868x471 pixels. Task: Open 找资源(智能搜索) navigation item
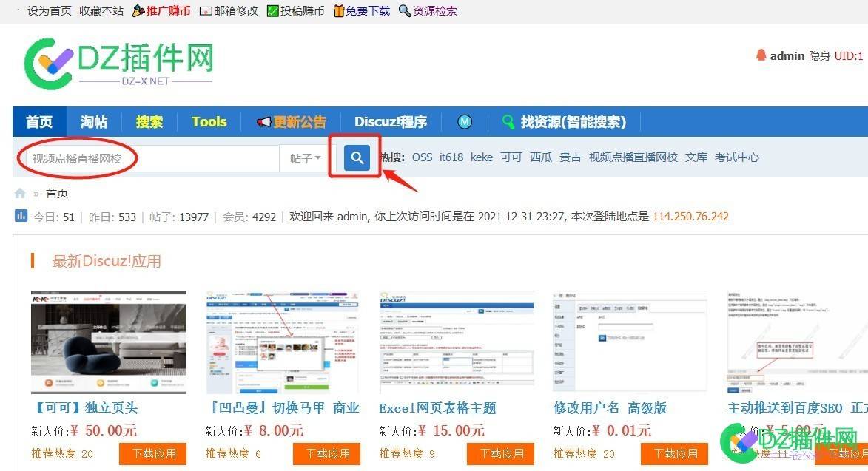[564, 121]
